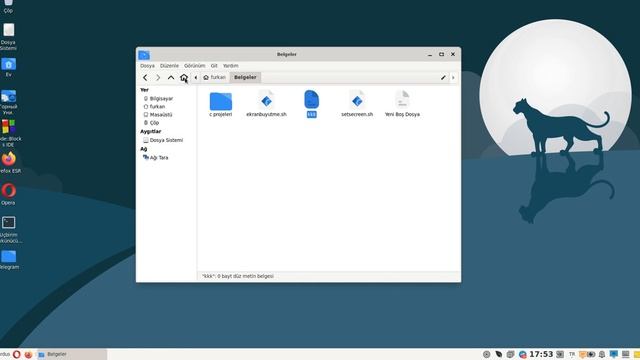Click the edit path pencil icon
The width and height of the screenshot is (640, 360).
click(443, 78)
